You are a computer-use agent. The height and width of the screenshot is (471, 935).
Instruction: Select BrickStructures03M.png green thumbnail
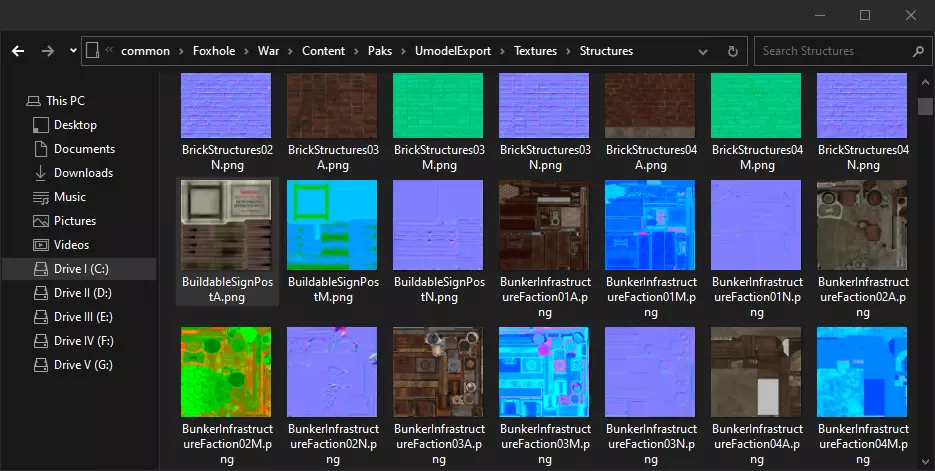click(x=438, y=106)
